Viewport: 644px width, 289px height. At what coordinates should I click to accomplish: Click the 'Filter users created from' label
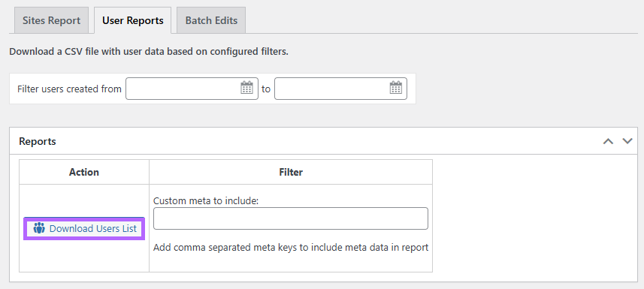coord(69,89)
